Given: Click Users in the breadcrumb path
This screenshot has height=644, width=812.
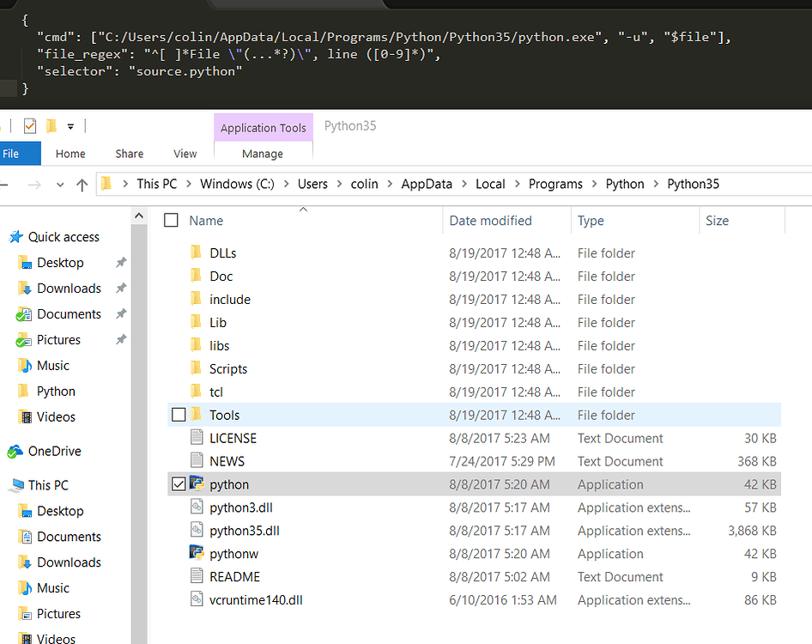Looking at the screenshot, I should pos(312,184).
